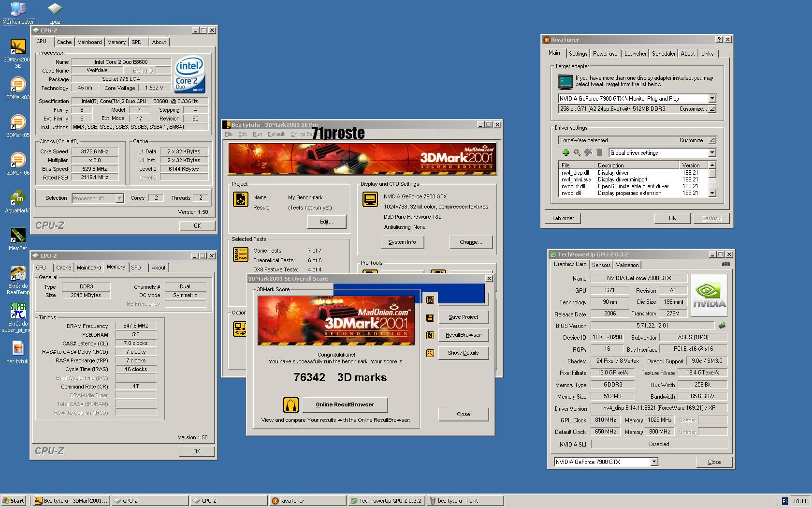Click the monitor icon under Target adapter
This screenshot has height=508, width=812.
point(565,82)
